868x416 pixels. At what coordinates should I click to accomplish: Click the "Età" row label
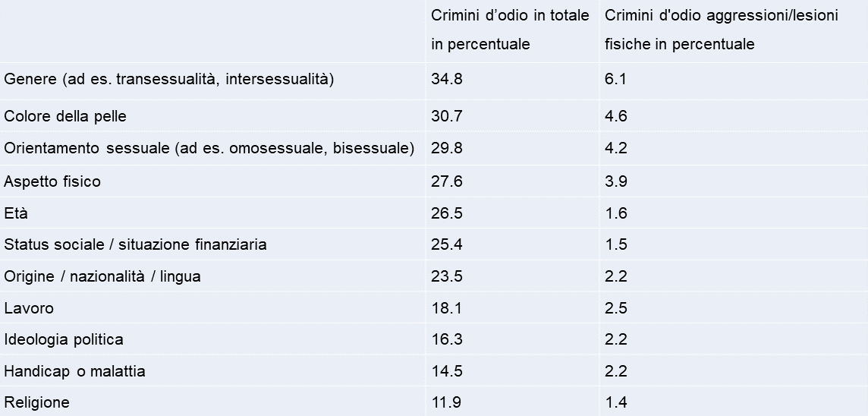coord(16,213)
